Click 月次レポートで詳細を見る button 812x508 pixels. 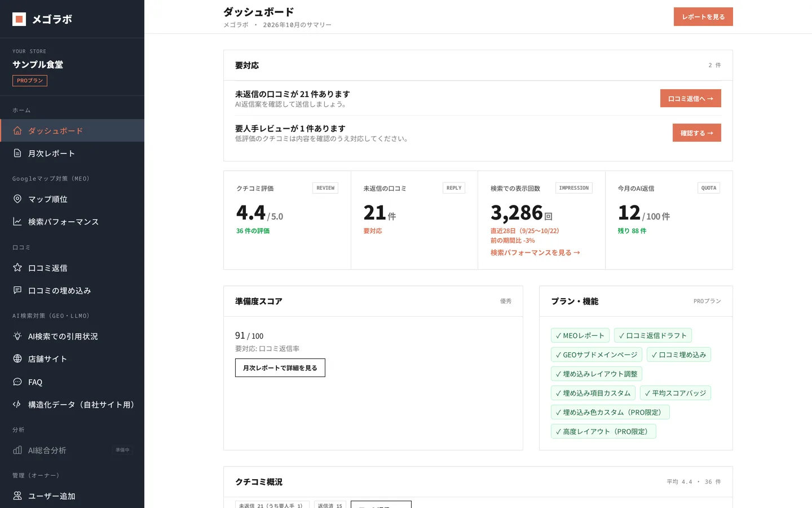[280, 367]
